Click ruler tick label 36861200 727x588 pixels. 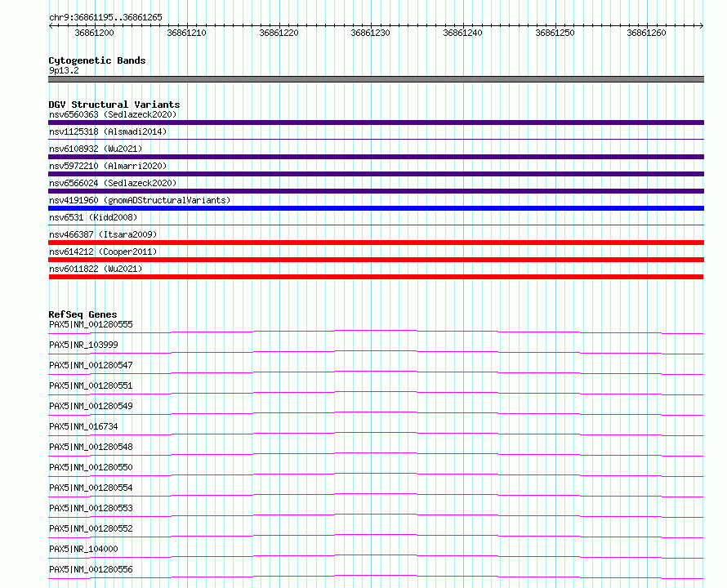[x=94, y=33]
